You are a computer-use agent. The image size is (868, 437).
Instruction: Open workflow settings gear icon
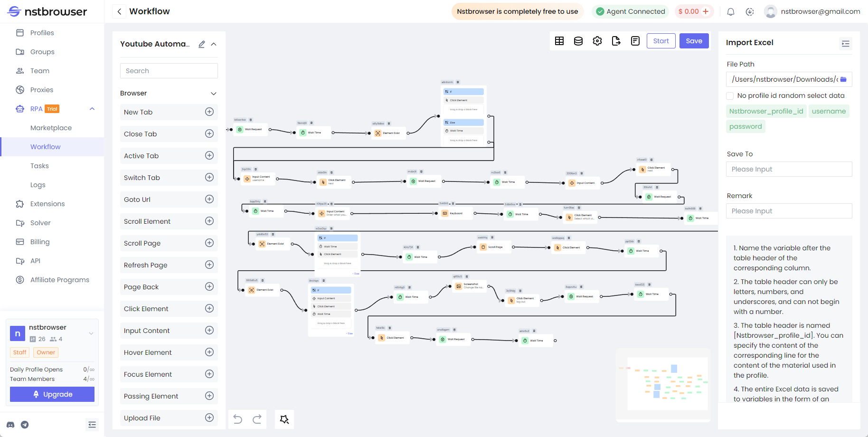(597, 41)
